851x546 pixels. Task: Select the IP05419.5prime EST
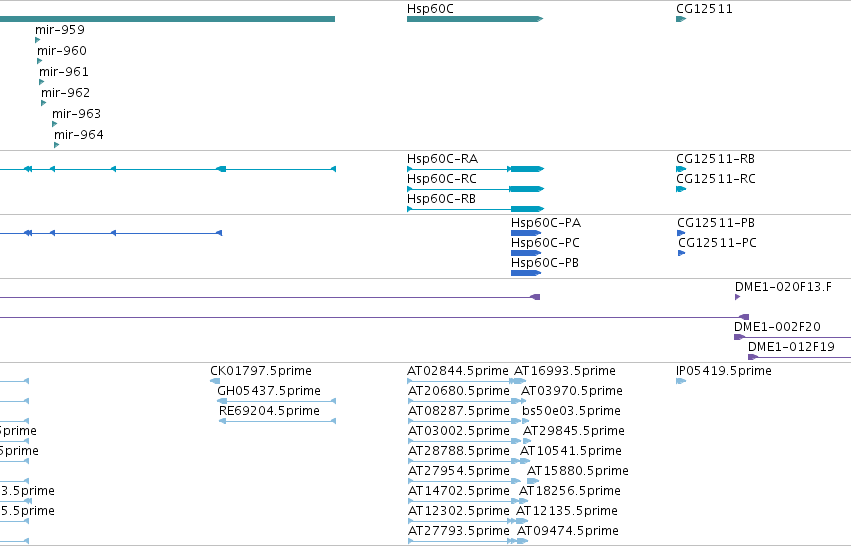[x=681, y=381]
